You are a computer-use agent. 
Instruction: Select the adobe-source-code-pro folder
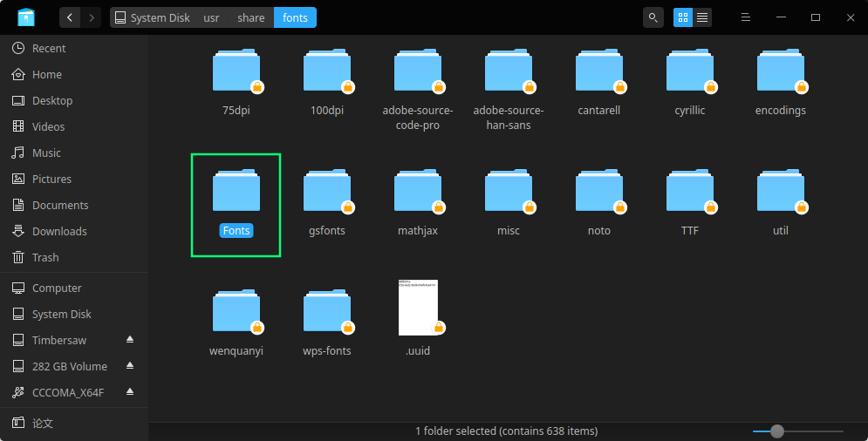click(418, 72)
